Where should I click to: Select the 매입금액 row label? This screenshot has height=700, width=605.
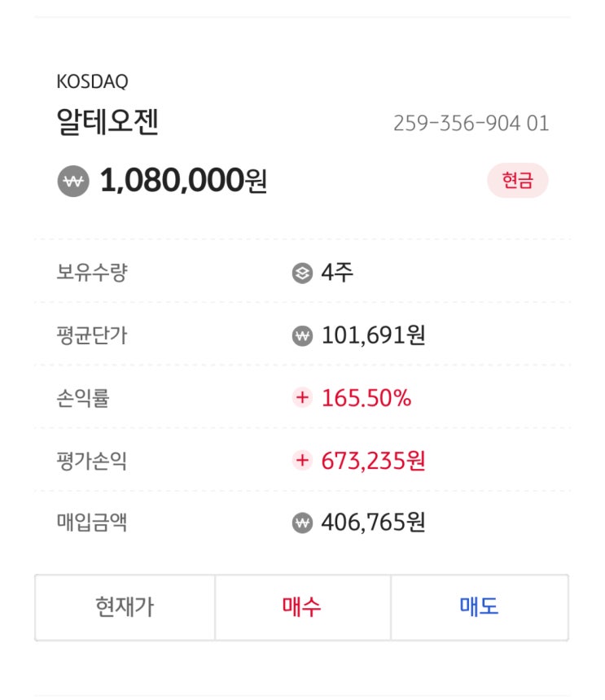[x=91, y=523]
